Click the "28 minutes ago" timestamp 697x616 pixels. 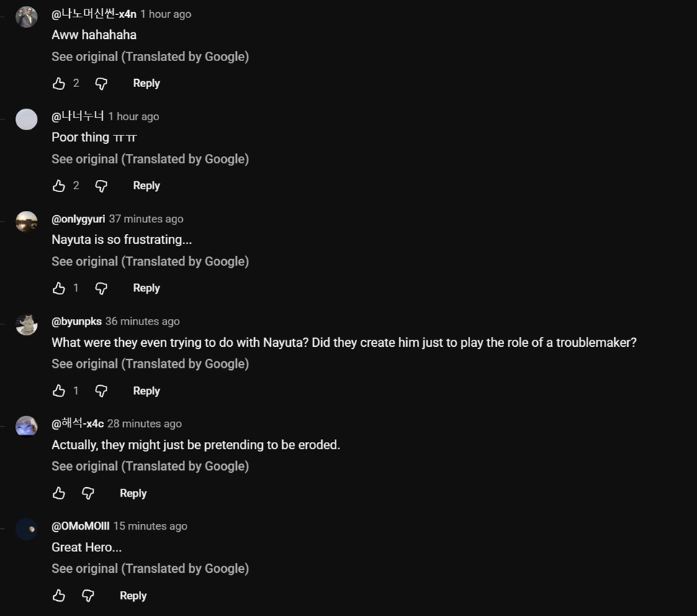(145, 424)
